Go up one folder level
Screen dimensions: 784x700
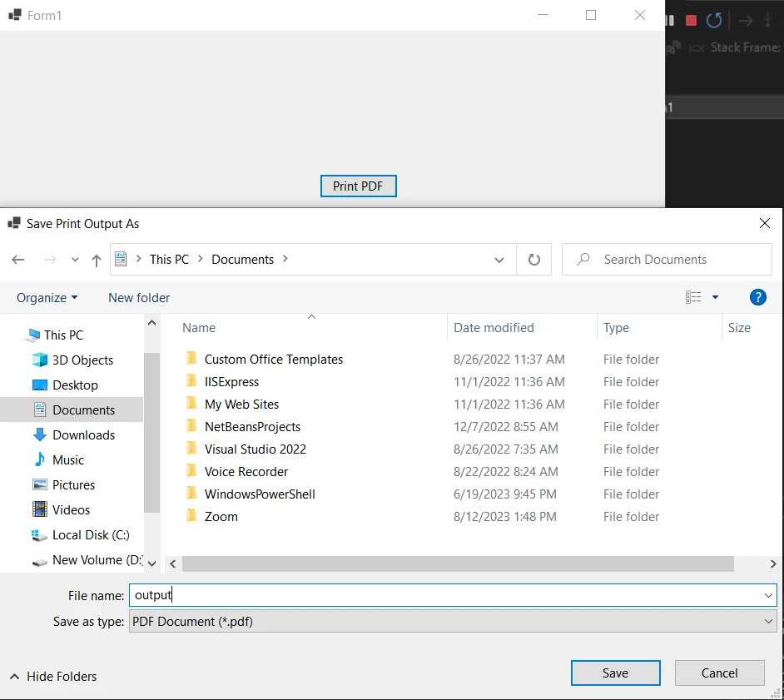click(x=97, y=260)
